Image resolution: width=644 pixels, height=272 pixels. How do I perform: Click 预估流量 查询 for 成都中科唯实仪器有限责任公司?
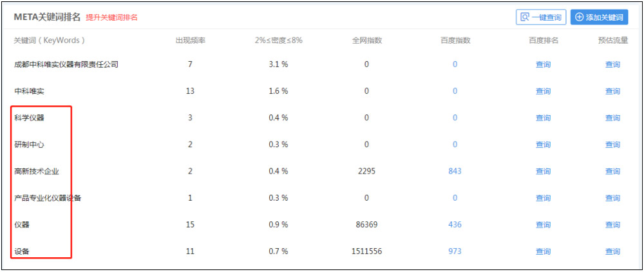click(x=612, y=64)
